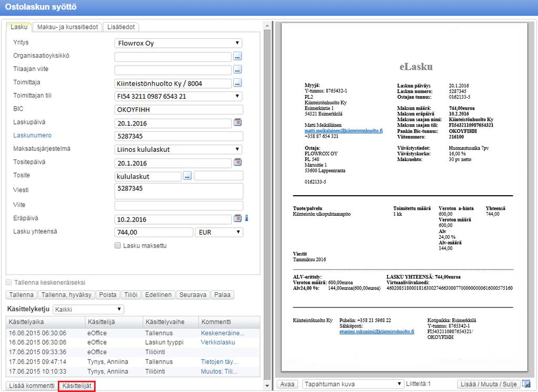Viewport: 538px width, 392px height.
Task: Open Keskeneräine... comment link
Action: point(223,333)
